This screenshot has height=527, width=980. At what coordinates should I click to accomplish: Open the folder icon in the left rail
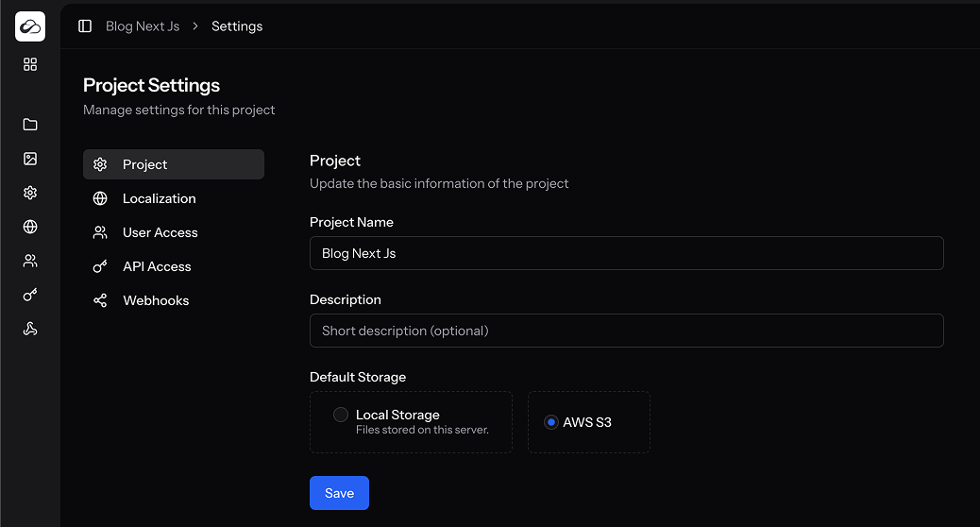click(30, 125)
